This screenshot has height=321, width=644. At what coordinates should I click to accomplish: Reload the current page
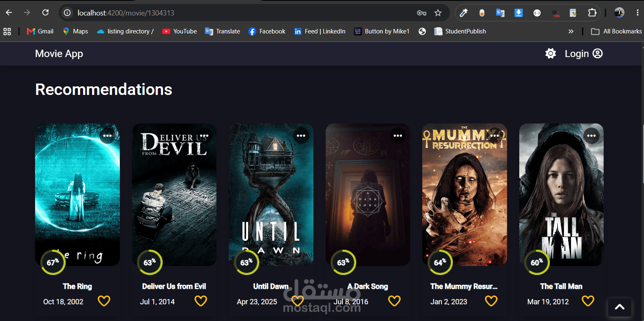(x=45, y=13)
